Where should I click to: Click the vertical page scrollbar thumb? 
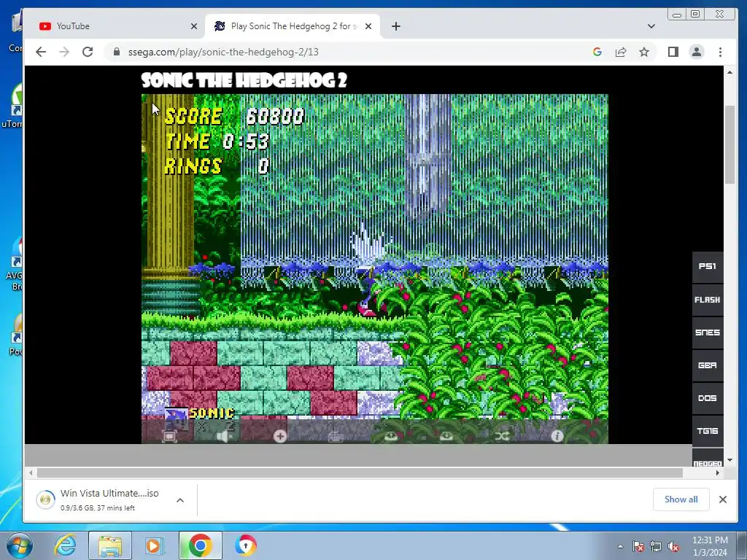tap(729, 144)
